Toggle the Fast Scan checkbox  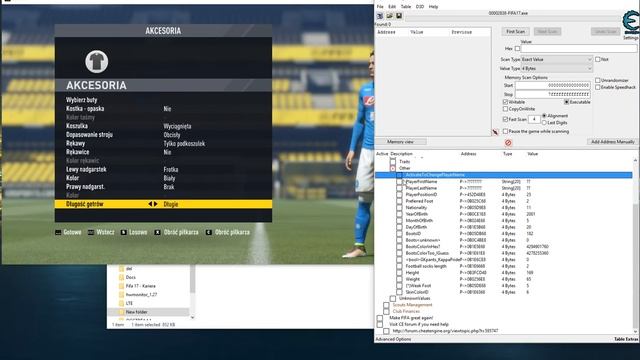[x=505, y=119]
